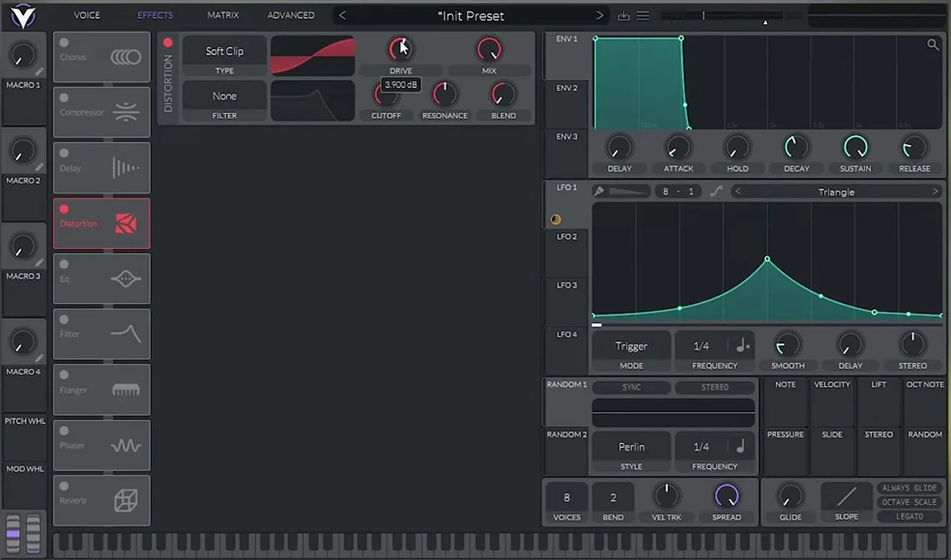Disable the Distortion panel power button
The height and width of the screenshot is (560, 951).
pyautogui.click(x=168, y=43)
